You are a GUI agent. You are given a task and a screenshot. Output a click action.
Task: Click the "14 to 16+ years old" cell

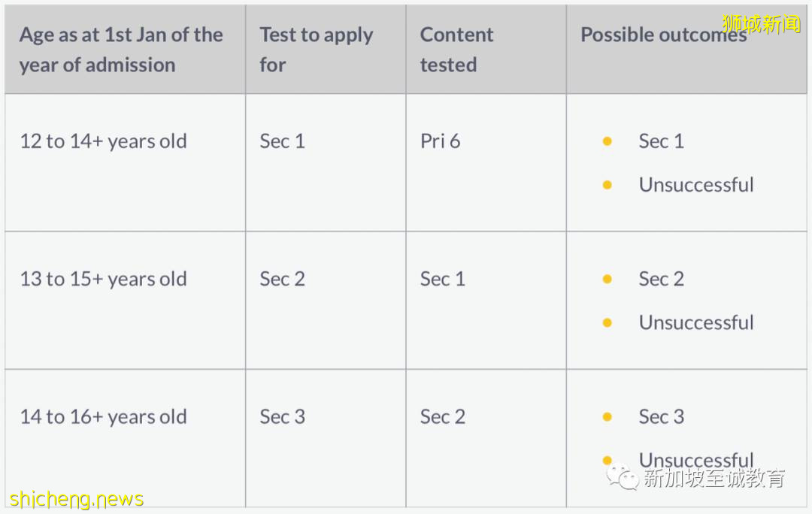[x=103, y=417]
